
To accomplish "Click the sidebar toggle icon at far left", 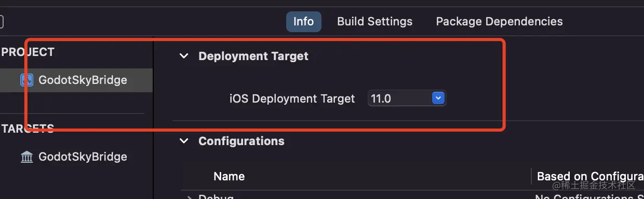I will click(x=2, y=22).
